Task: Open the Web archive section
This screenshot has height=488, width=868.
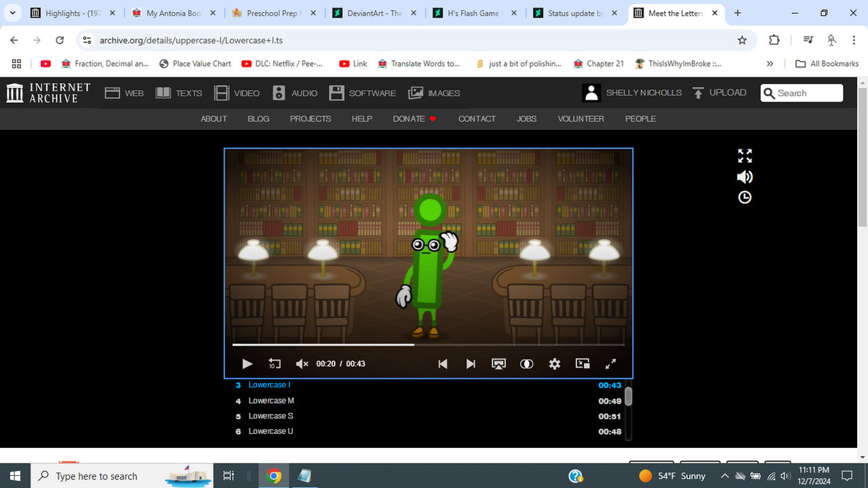Action: coord(124,93)
